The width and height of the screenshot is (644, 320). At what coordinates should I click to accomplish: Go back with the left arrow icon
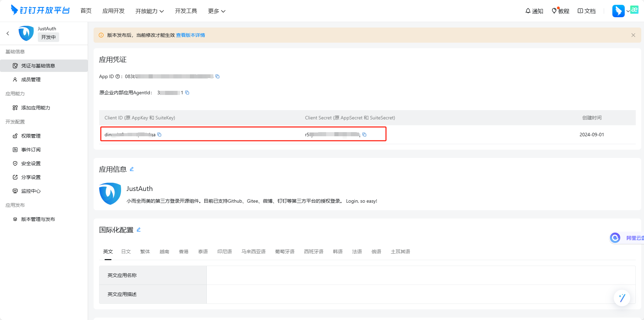(x=8, y=33)
